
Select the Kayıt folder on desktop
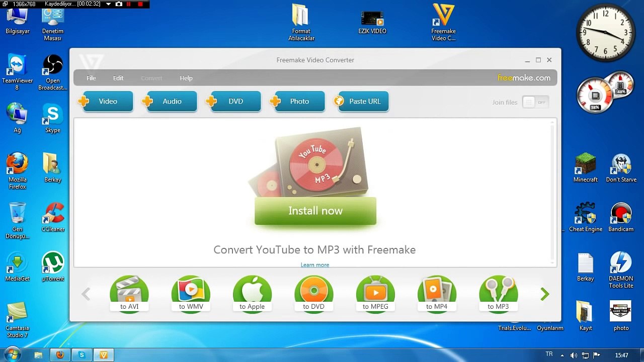click(x=586, y=317)
